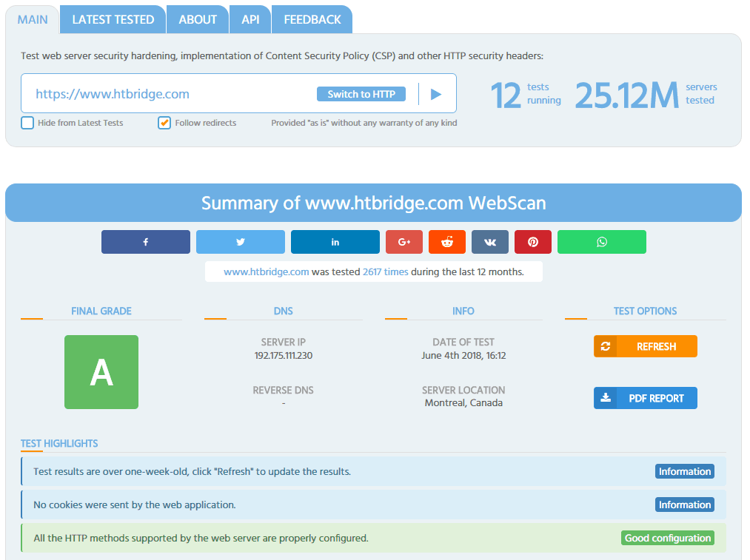Viewport: 750px width, 560px height.
Task: Click the 12 tests running counter
Action: coord(526,95)
